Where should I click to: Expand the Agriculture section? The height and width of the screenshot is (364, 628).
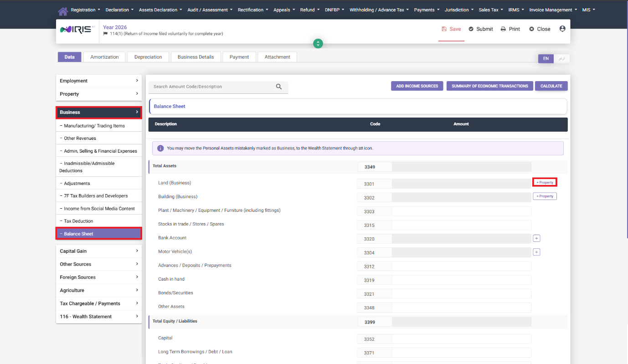click(99, 290)
